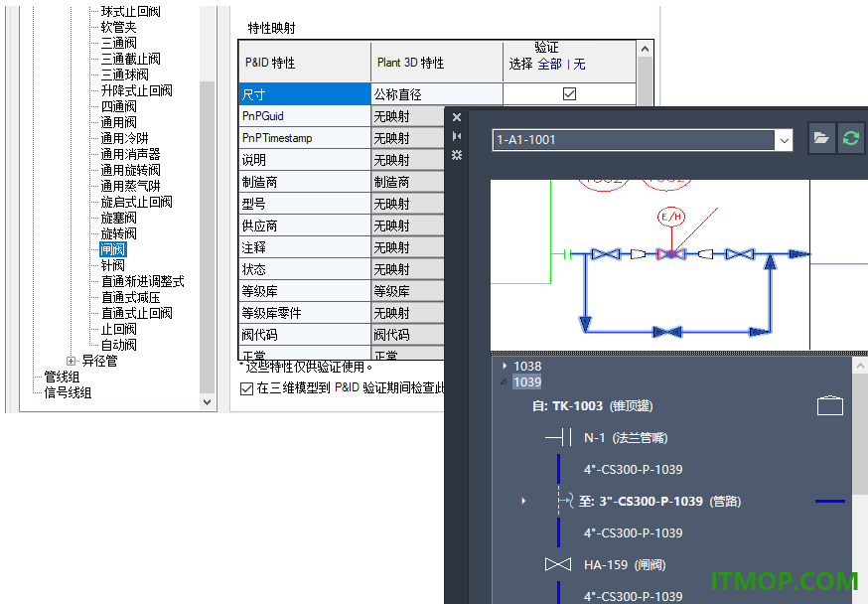Select 管线组 tree item
Viewport: 868px width, 604px height.
coord(62,377)
